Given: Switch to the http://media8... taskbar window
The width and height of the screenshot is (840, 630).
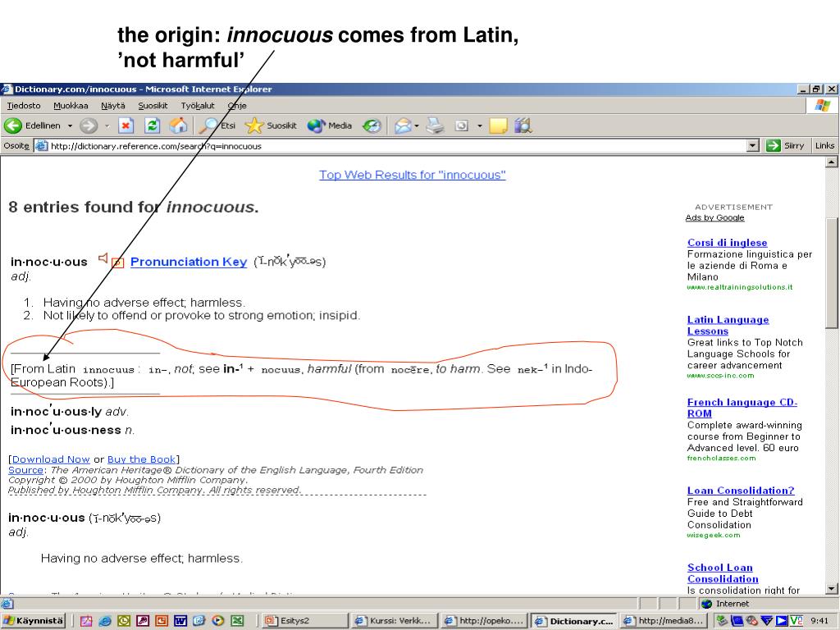Looking at the screenshot, I should [x=664, y=621].
